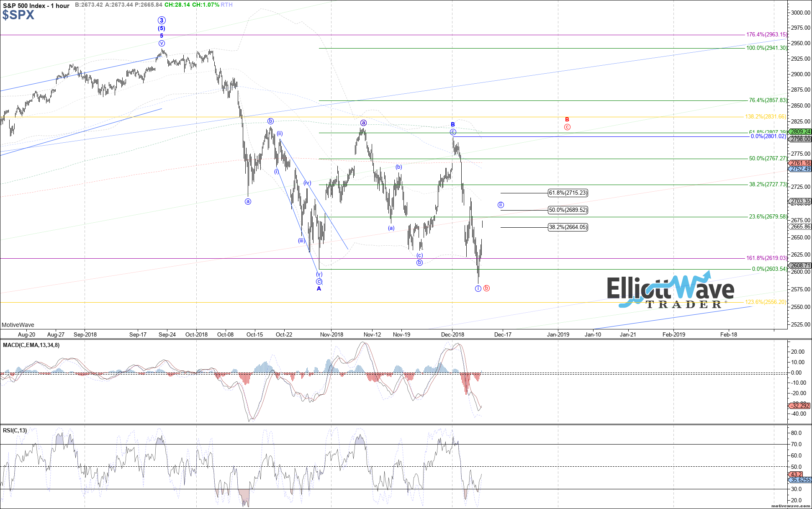The image size is (812, 509).
Task: Click the (iii) subwave label
Action: click(301, 241)
